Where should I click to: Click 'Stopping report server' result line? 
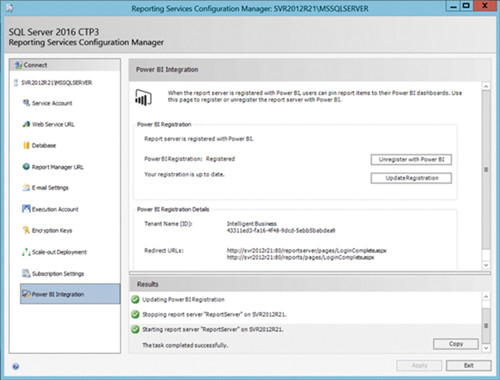[x=214, y=315]
